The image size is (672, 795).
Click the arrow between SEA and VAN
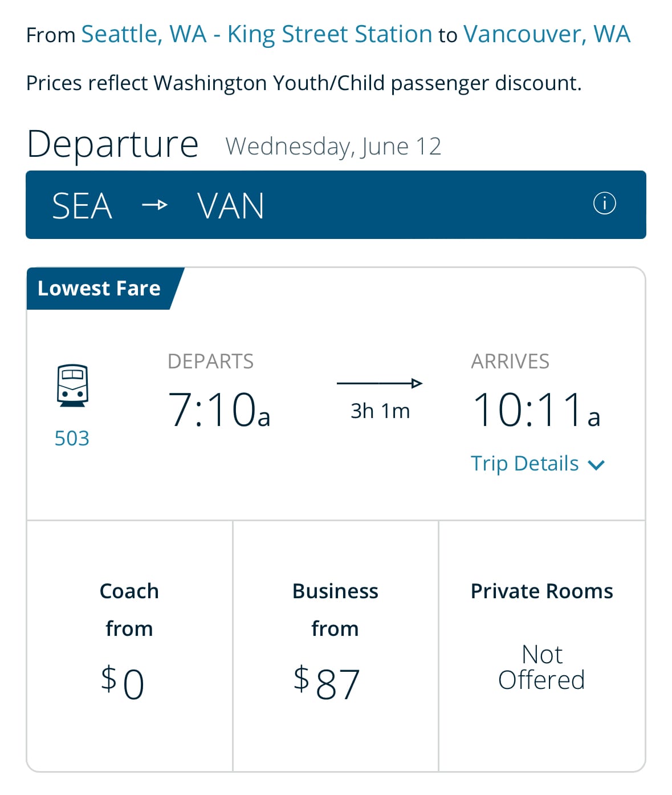coord(154,205)
